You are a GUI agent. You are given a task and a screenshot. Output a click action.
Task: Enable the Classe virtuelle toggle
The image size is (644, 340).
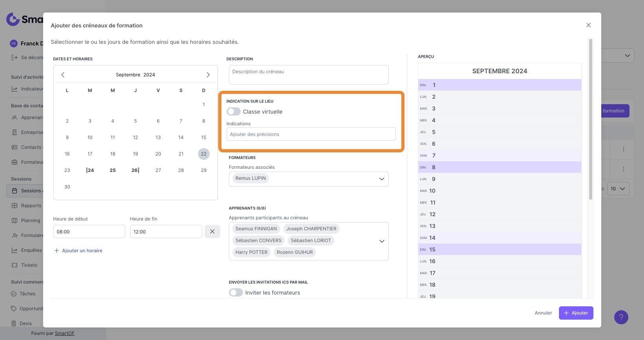234,112
